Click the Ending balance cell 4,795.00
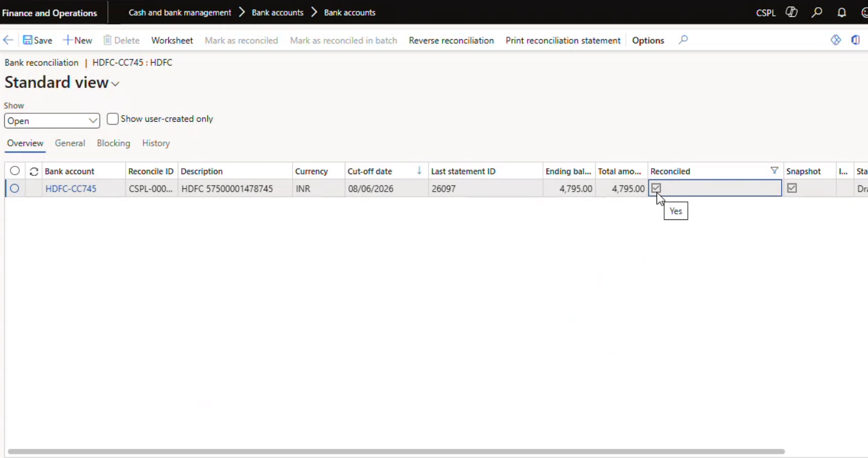 click(569, 189)
